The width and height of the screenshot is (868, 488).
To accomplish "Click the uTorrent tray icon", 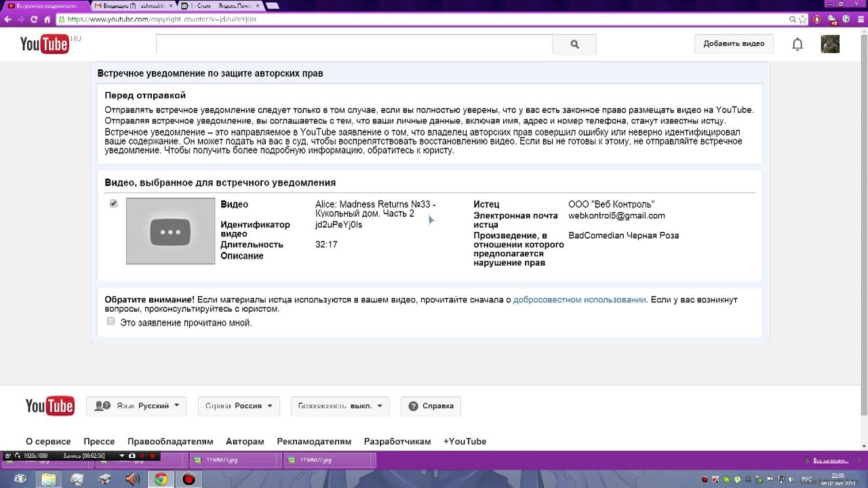I will click(x=737, y=479).
